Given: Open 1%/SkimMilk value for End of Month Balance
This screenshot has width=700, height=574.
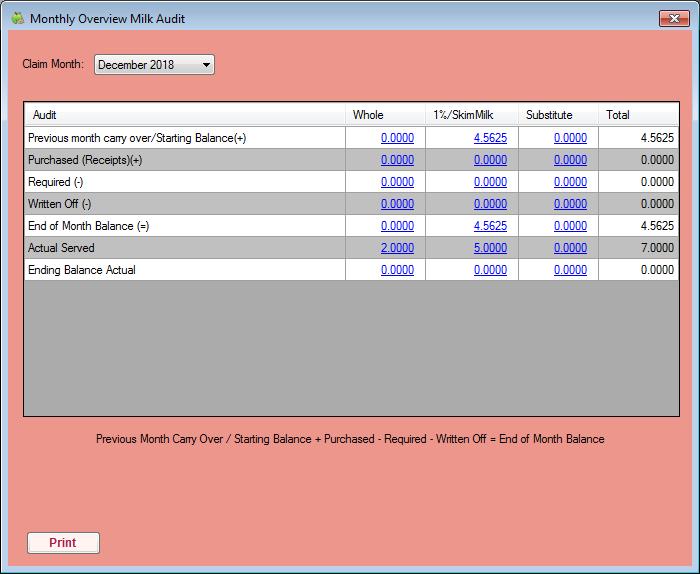Looking at the screenshot, I should (x=490, y=226).
